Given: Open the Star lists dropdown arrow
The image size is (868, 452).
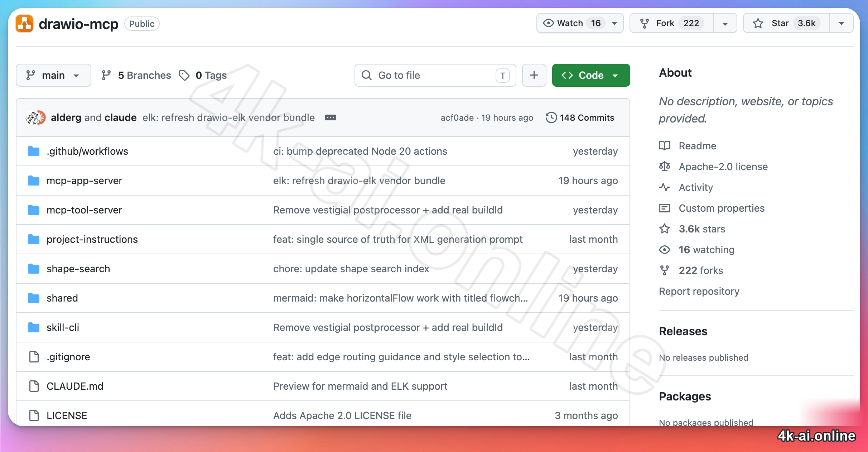Looking at the screenshot, I should coord(842,24).
